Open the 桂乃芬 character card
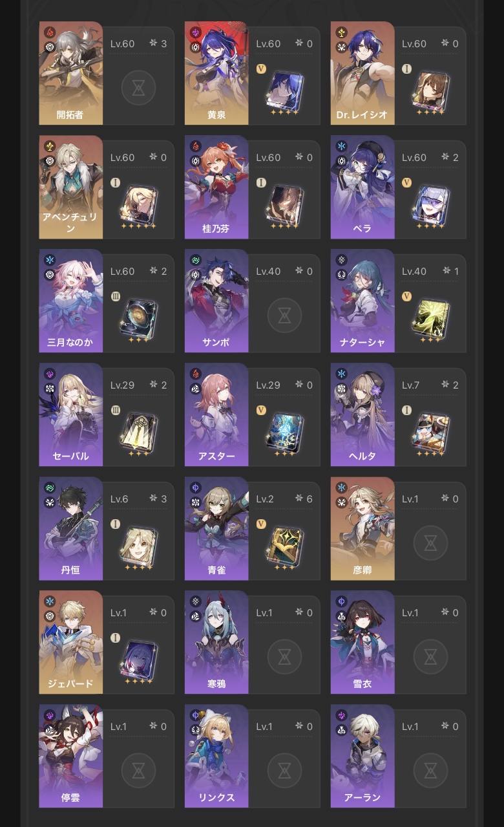Image resolution: width=504 pixels, height=827 pixels. pyautogui.click(x=216, y=187)
